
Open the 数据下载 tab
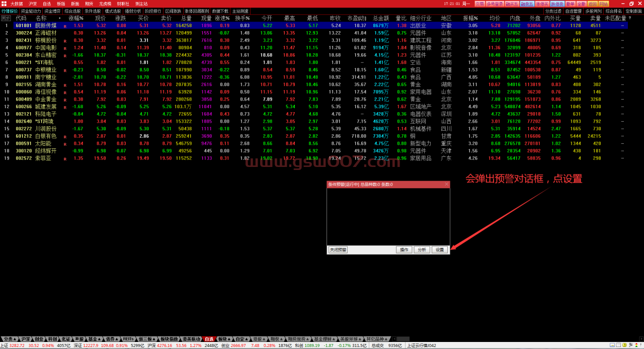220,11
